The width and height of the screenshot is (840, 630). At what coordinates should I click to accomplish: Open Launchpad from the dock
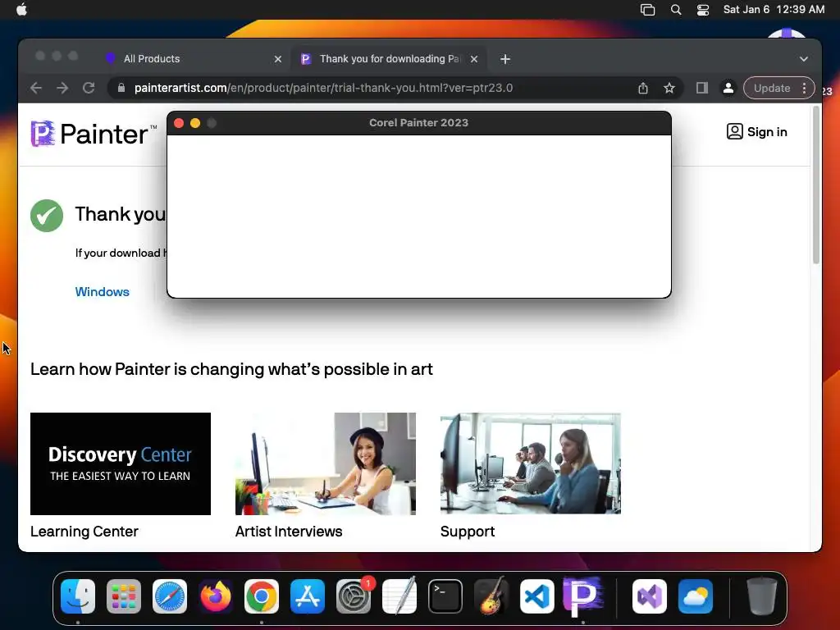pos(124,596)
